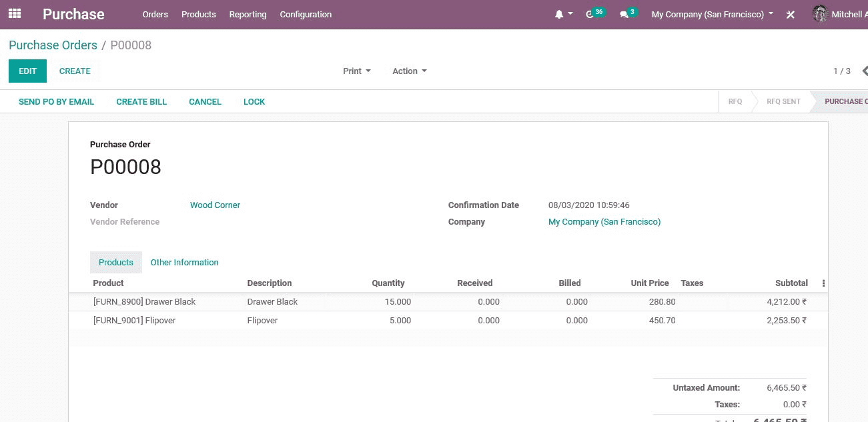Screen dimensions: 868x422
Task: Click the Taxes total value 0.00
Action: 795,405
